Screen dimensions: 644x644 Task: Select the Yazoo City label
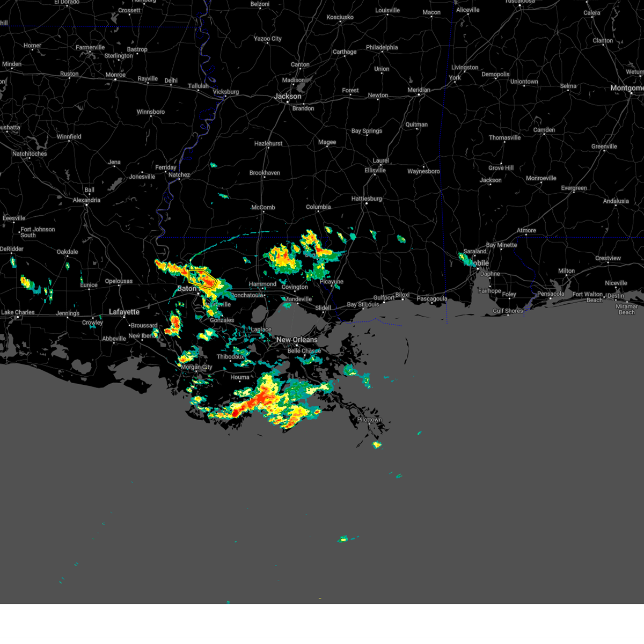pos(268,39)
